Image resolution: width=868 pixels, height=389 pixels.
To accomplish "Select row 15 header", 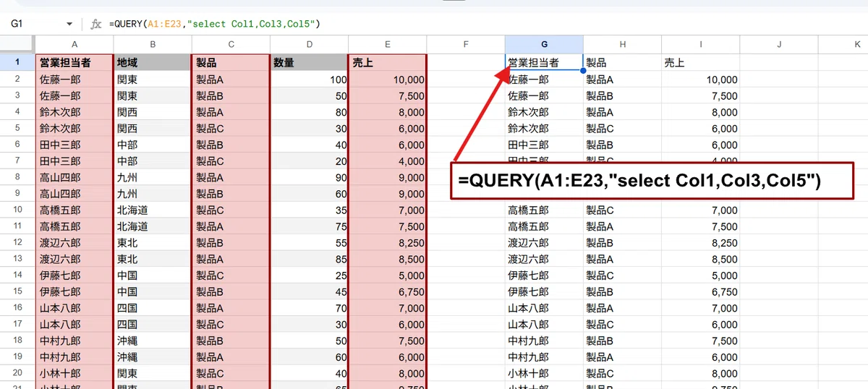I will pos(17,292).
